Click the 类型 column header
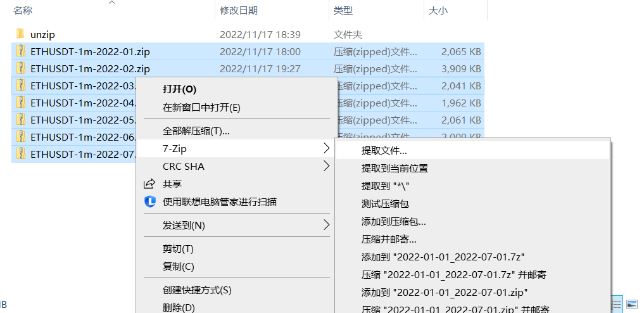644x313 pixels. 343,11
